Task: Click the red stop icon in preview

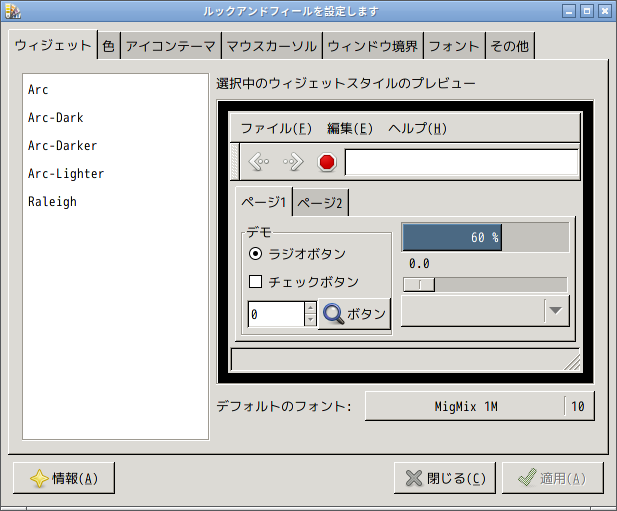Action: click(x=327, y=162)
